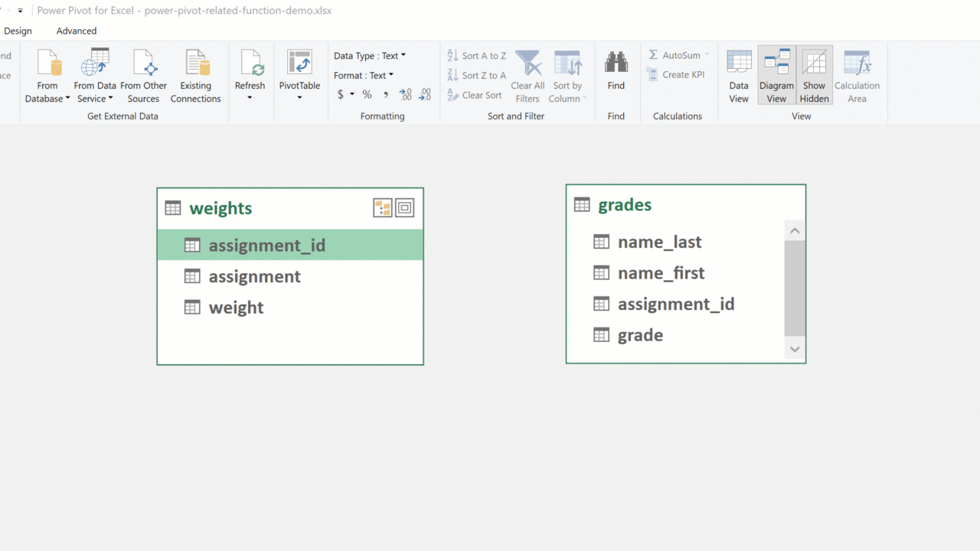The width and height of the screenshot is (980, 551).
Task: Click Sort A to Z
Action: tap(476, 56)
